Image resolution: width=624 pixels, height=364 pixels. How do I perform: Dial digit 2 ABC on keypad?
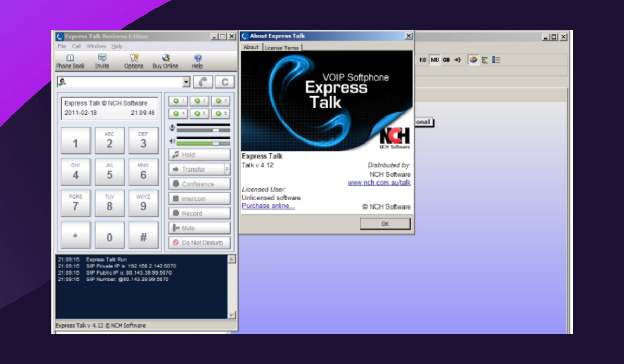[109, 141]
